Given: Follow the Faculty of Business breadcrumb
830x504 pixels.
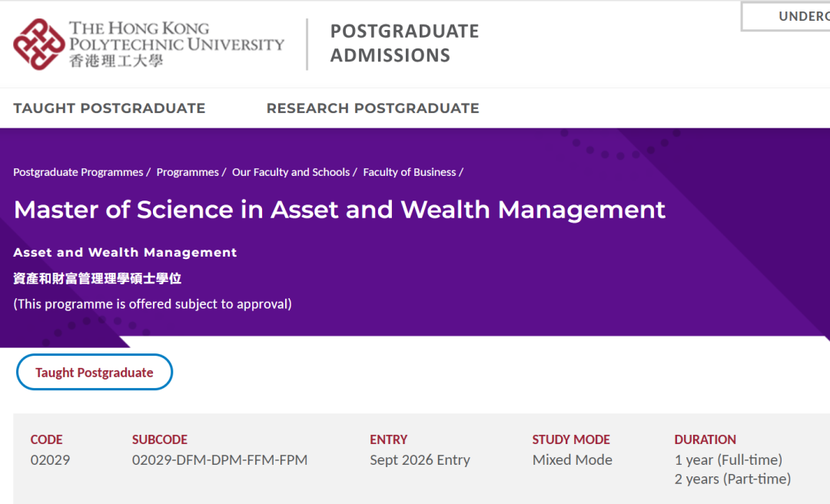Looking at the screenshot, I should (x=410, y=172).
